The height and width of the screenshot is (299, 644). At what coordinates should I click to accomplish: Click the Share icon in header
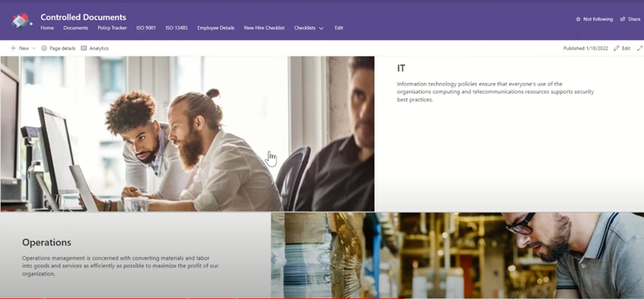[623, 19]
